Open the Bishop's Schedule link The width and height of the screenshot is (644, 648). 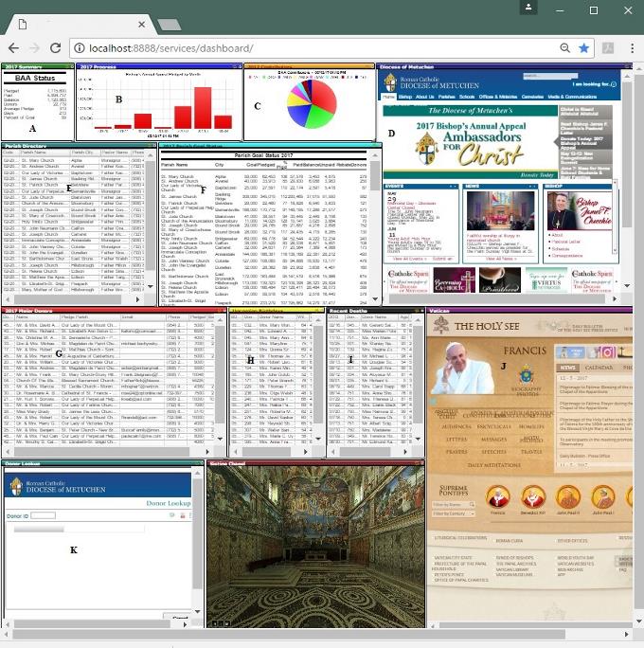point(561,249)
